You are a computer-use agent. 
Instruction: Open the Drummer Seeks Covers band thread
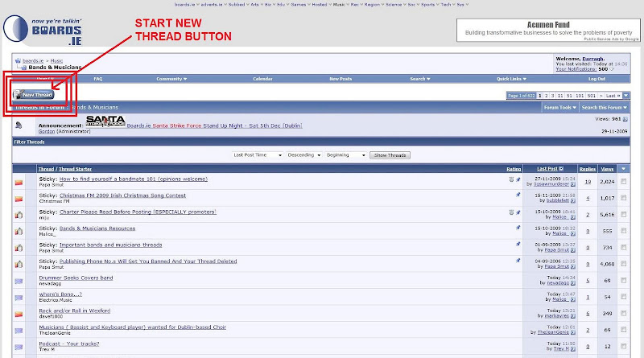click(76, 278)
